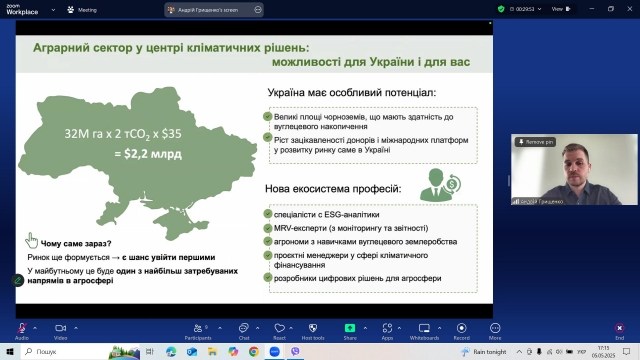The width and height of the screenshot is (640, 360).
Task: Open Whiteboards from the toolbar
Action: point(424,331)
